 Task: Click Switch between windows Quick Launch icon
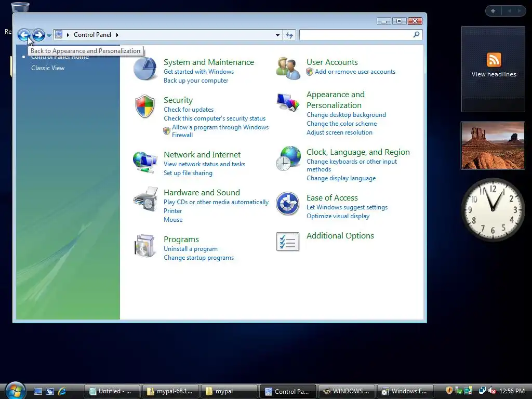coord(50,391)
